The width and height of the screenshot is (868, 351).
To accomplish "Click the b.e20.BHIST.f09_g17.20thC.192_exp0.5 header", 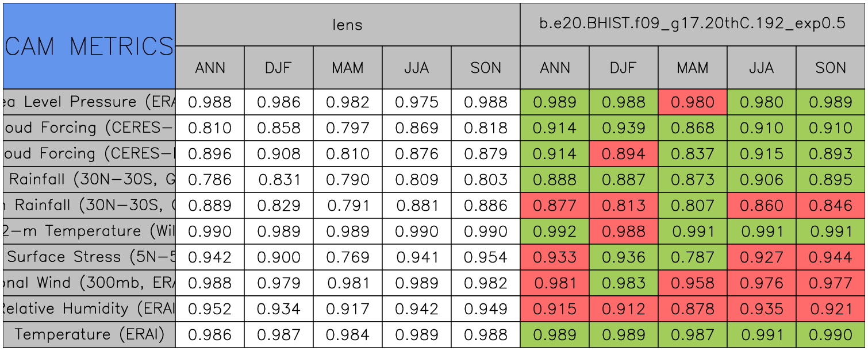I will click(x=692, y=25).
